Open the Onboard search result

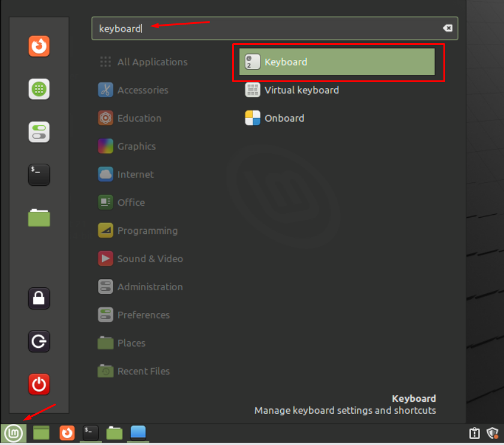[337, 118]
